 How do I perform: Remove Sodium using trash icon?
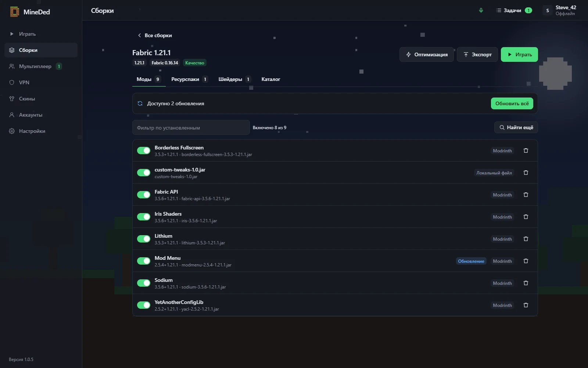point(526,283)
